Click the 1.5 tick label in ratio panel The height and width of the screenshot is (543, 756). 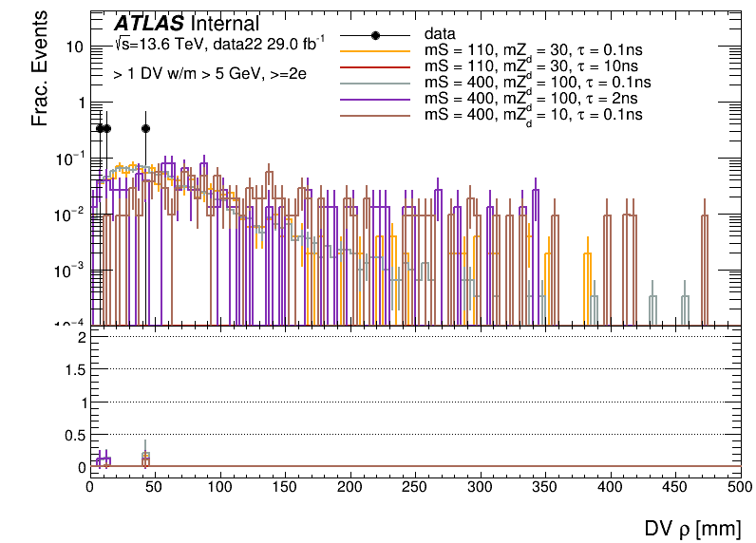[73, 369]
